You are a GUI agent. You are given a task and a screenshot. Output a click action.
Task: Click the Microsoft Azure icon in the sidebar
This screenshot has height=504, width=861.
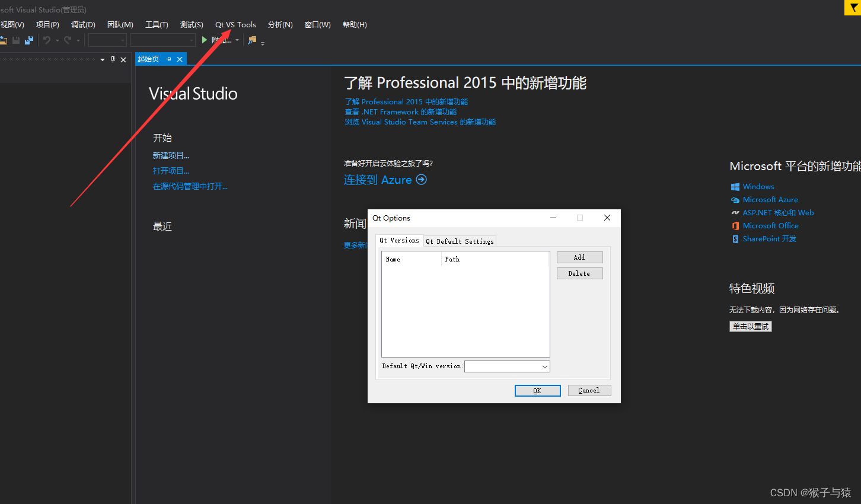[735, 199]
